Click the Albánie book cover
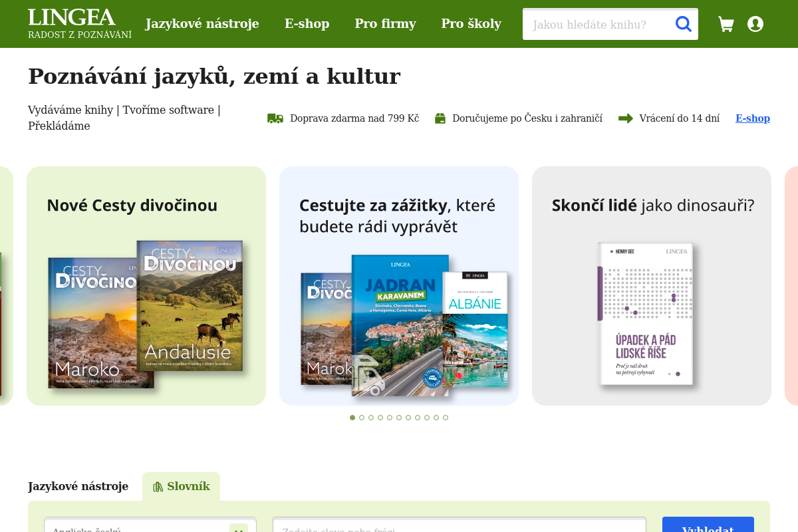 476,329
